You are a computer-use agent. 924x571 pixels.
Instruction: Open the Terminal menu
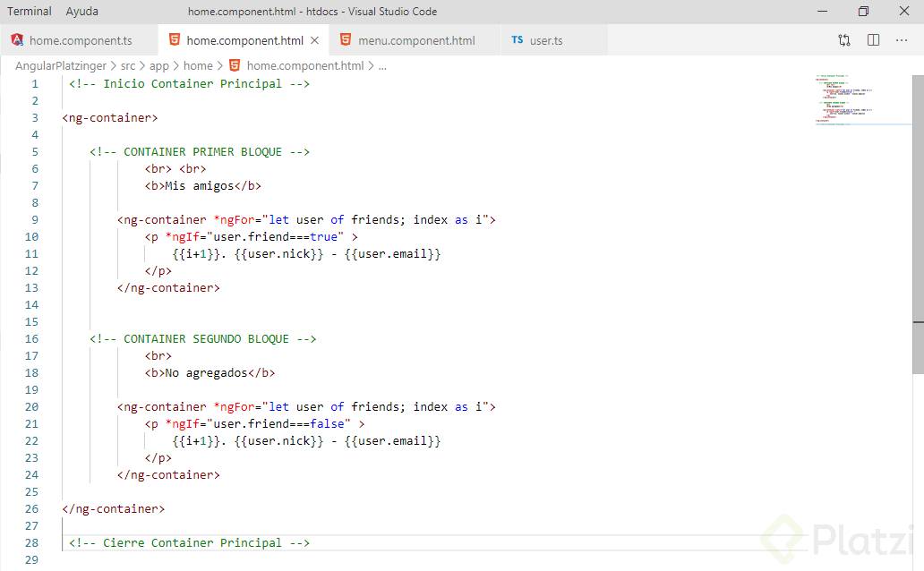[x=29, y=12]
